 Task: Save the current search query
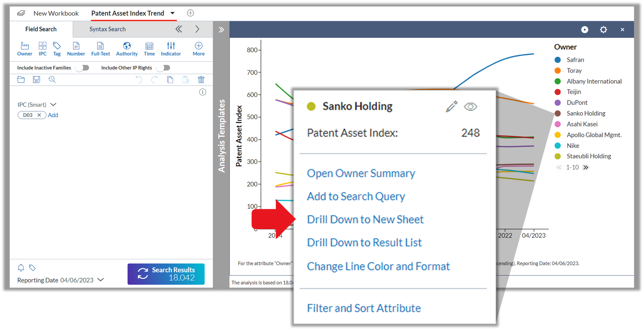tap(36, 80)
